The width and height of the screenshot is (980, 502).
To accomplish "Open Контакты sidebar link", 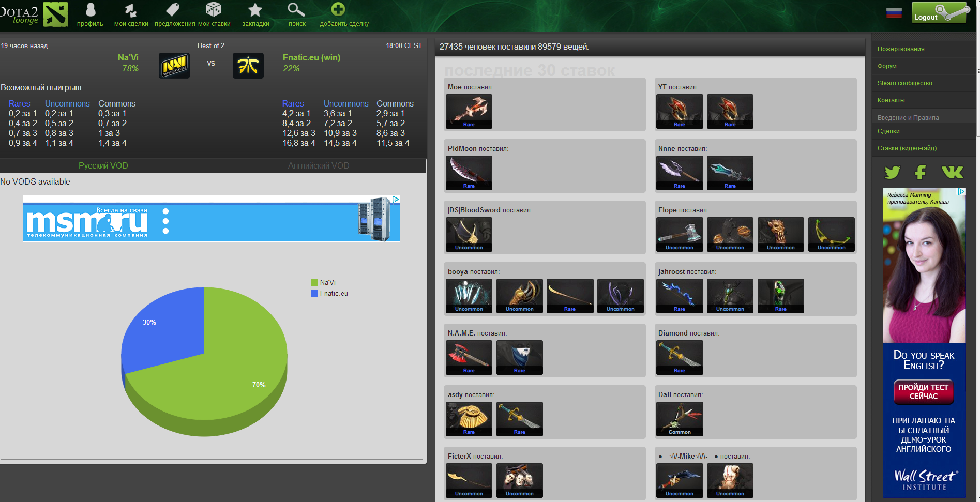I will click(891, 100).
